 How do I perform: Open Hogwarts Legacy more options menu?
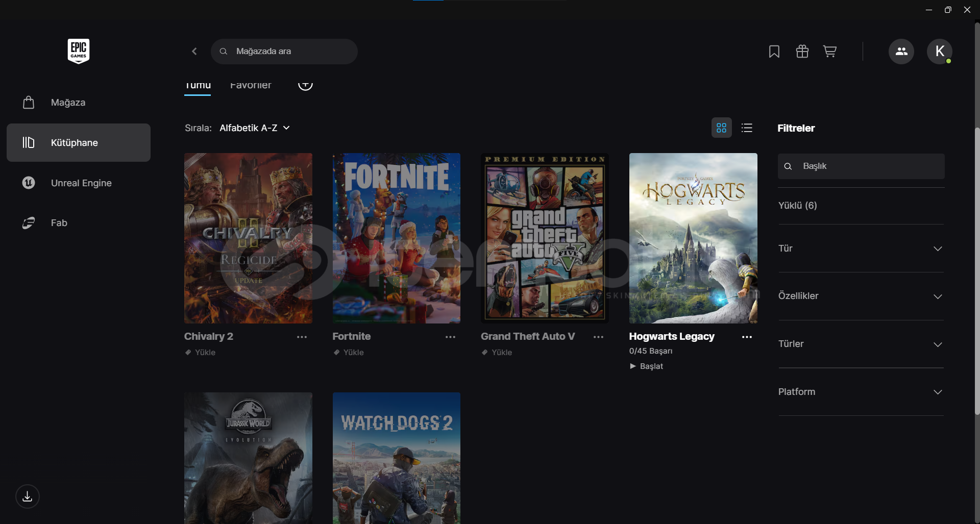tap(747, 337)
